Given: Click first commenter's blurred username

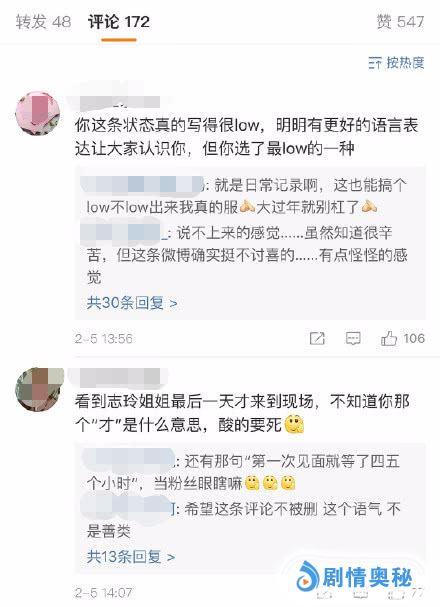Looking at the screenshot, I should click(118, 102).
